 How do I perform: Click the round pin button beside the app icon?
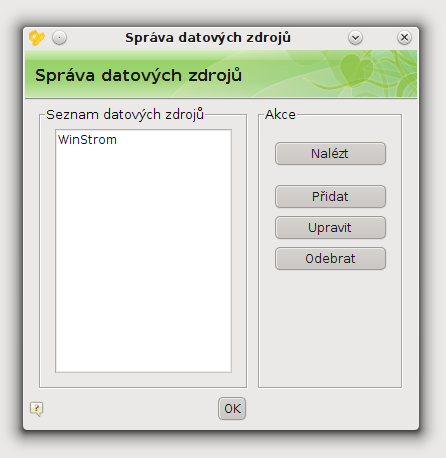59,38
